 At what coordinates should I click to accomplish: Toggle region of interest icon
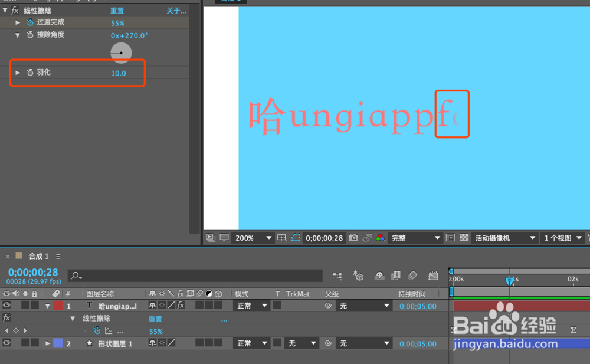point(450,238)
